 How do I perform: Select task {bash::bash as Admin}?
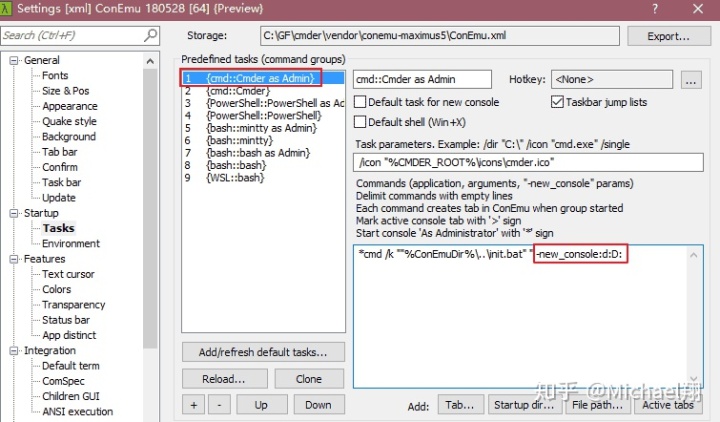click(263, 152)
